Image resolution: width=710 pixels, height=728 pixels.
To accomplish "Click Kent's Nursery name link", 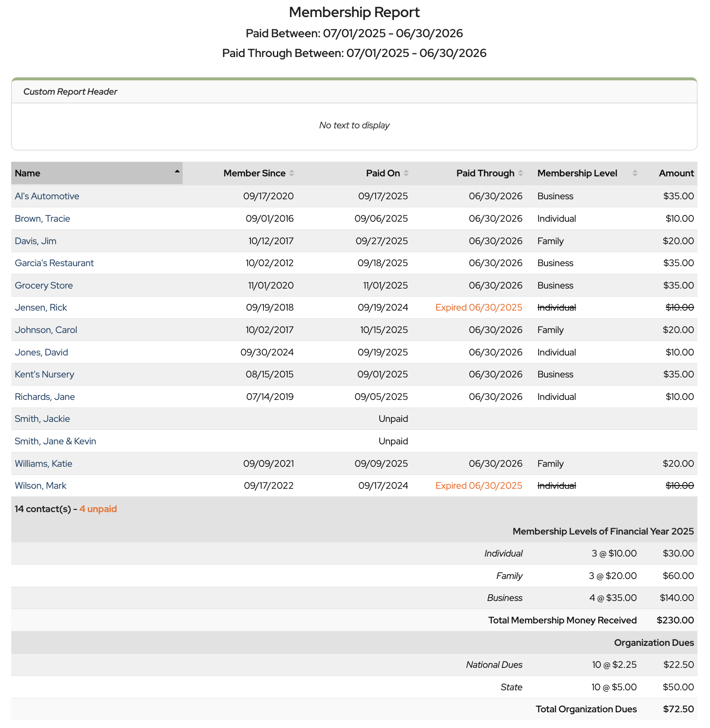I will coord(44,374).
